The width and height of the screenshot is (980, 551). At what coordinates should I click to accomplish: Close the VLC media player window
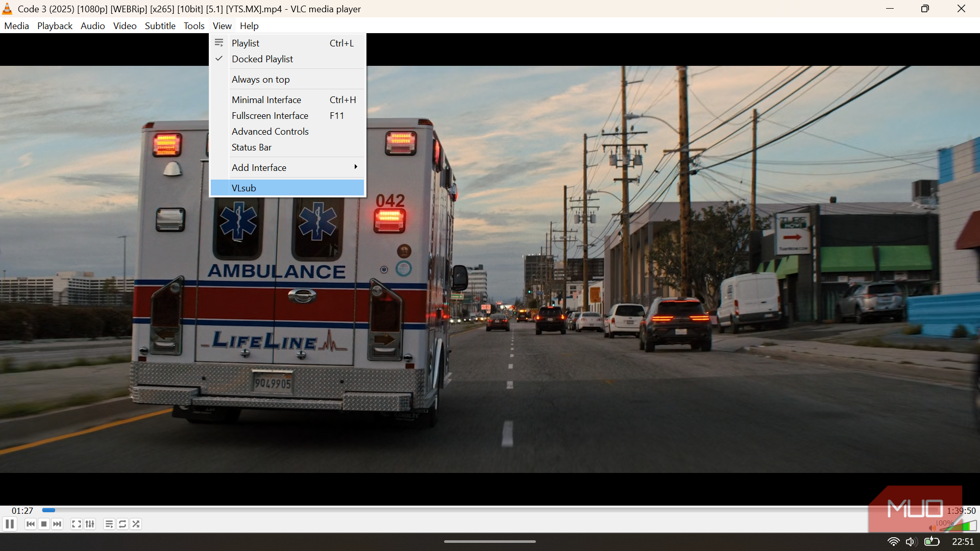pos(961,9)
